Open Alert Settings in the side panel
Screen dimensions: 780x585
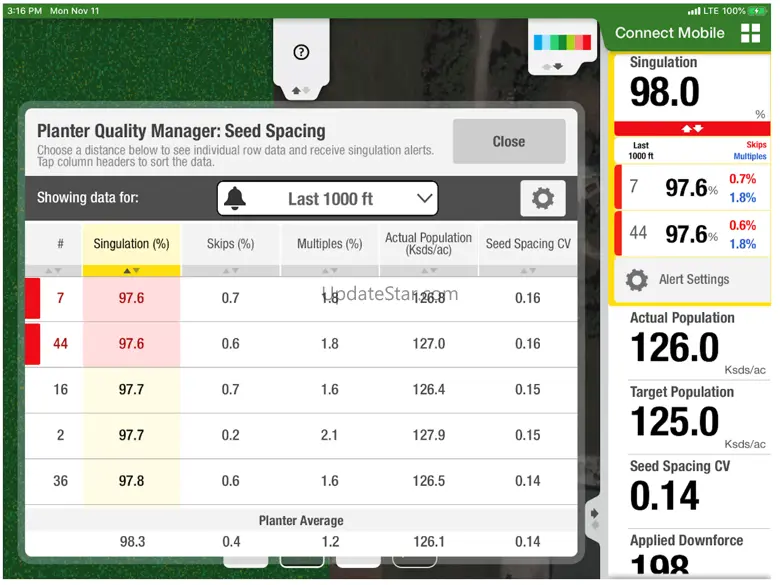692,280
